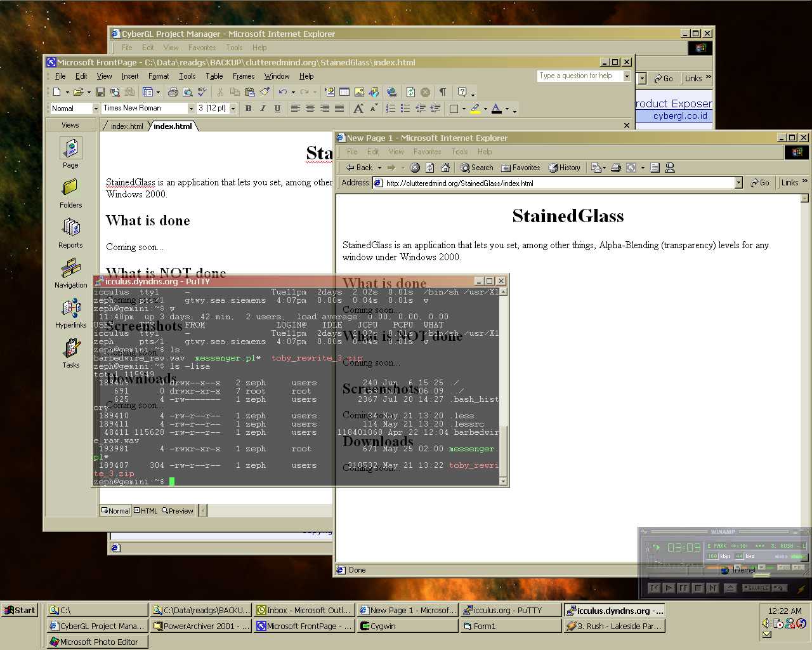Insert picture from file in FrontPage
Image resolution: width=812 pixels, height=650 pixels.
click(359, 92)
